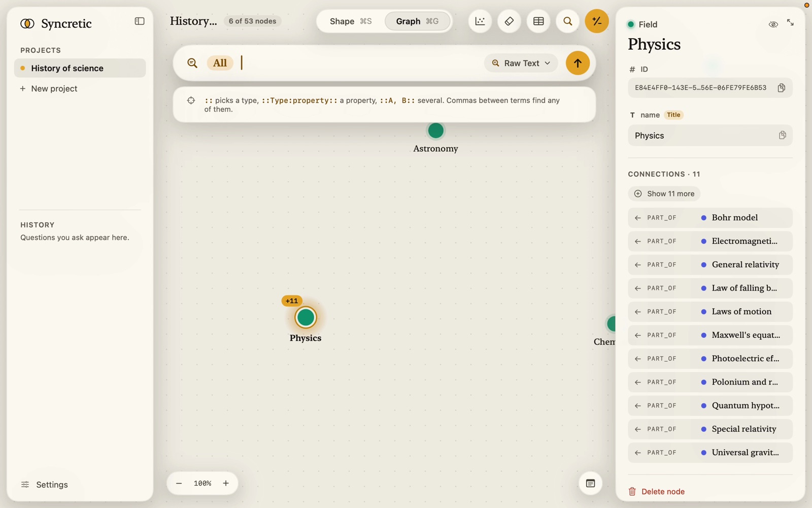Click the crosshair icon in the hint box
812x508 pixels.
click(191, 101)
